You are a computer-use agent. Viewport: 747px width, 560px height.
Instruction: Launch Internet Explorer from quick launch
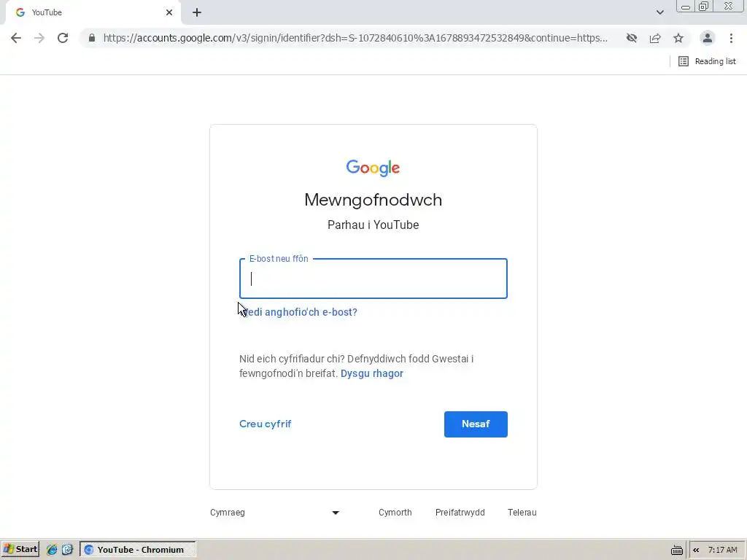coord(52,550)
